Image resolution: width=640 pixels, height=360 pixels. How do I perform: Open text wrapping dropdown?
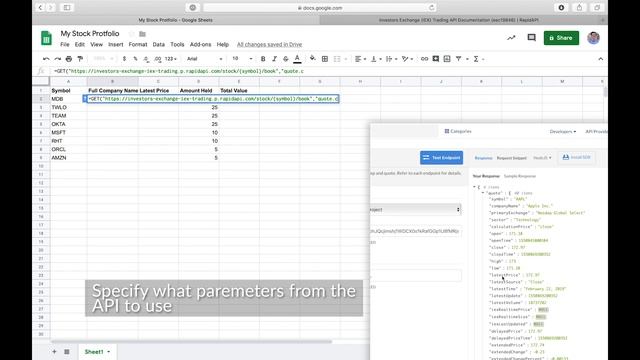coord(391,59)
